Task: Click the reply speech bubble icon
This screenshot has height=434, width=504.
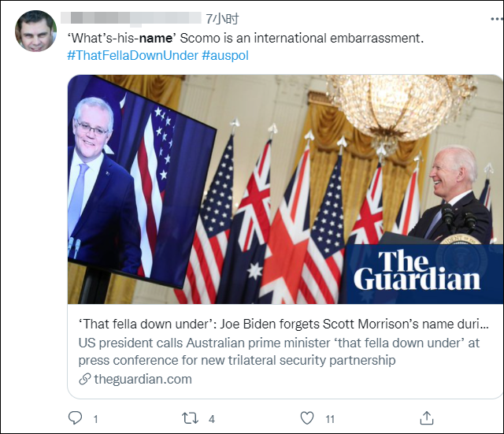Action: [x=76, y=418]
